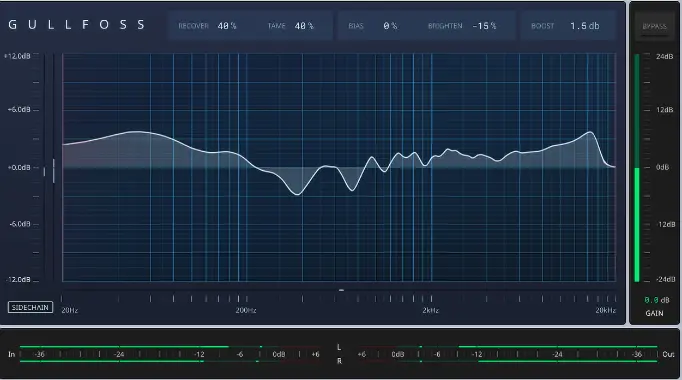
Task: Click the GAIN label
Action: coord(654,313)
